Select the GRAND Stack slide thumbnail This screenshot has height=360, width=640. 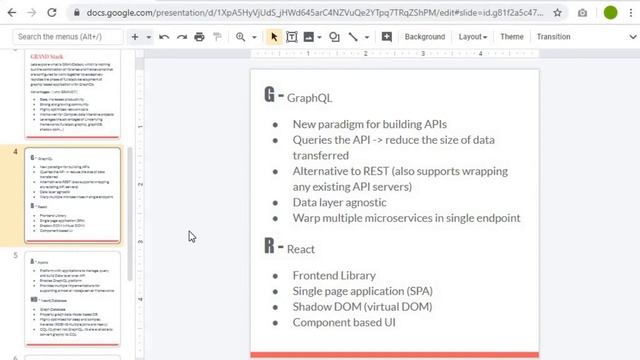pyautogui.click(x=72, y=94)
